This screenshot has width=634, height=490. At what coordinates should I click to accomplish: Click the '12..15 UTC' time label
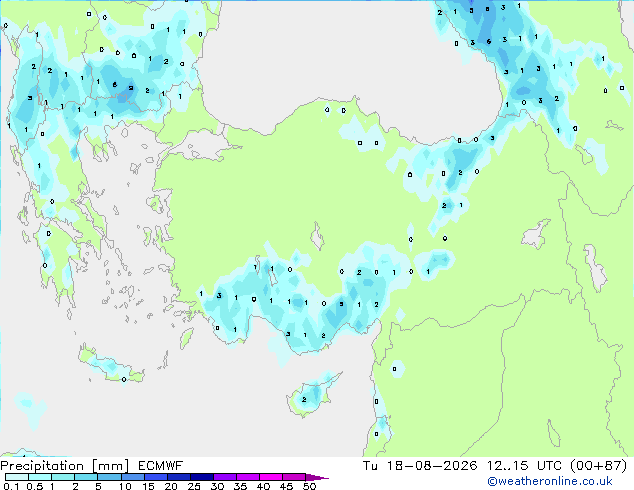pyautogui.click(x=524, y=466)
